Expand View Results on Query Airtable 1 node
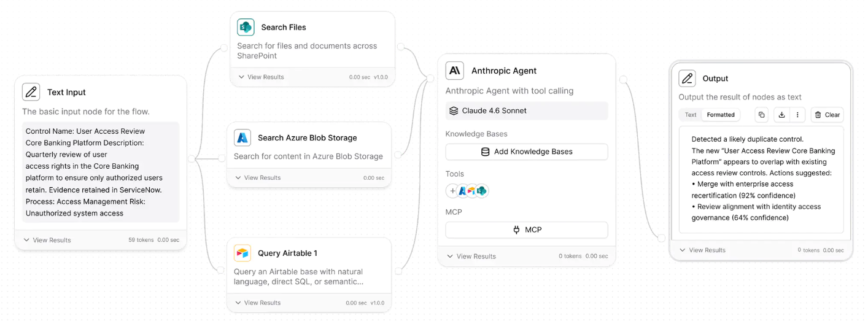This screenshot has height=324, width=868. pyautogui.click(x=258, y=303)
